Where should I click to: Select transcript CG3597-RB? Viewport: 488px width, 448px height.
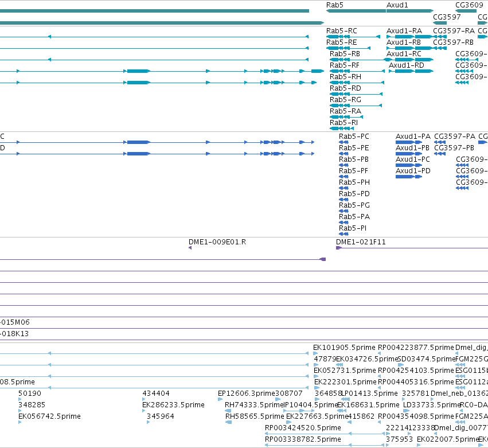coord(453,42)
